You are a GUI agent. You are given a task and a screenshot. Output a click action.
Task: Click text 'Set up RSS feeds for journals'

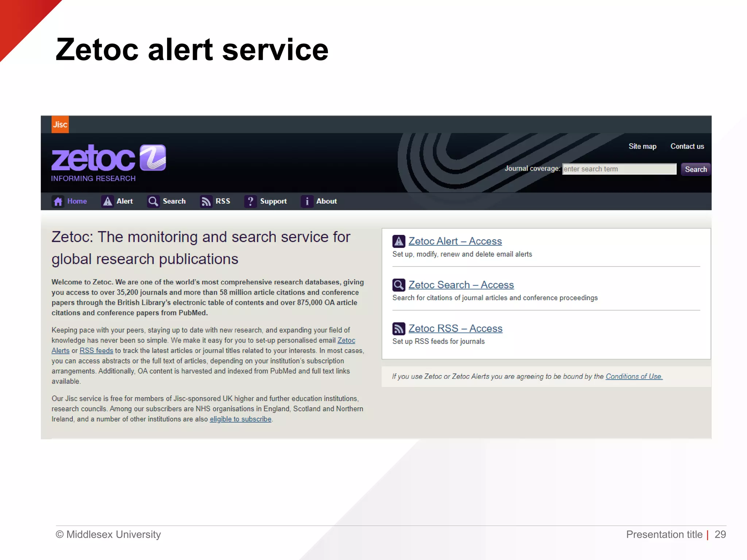click(438, 342)
